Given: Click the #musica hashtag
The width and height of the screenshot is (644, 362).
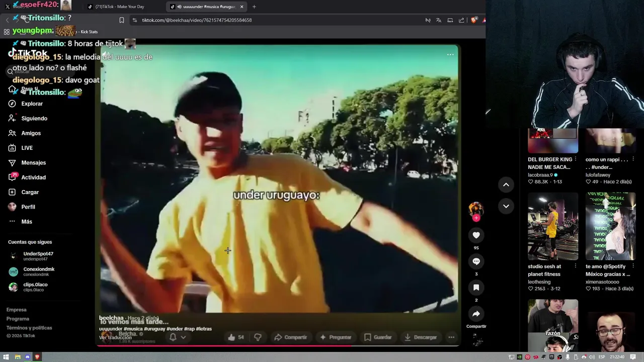Looking at the screenshot, I should tap(133, 329).
